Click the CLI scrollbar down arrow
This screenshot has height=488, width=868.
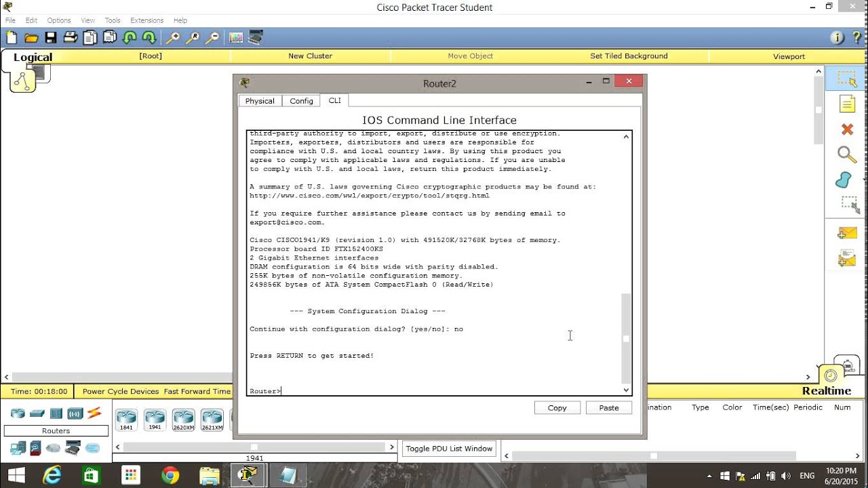[626, 390]
